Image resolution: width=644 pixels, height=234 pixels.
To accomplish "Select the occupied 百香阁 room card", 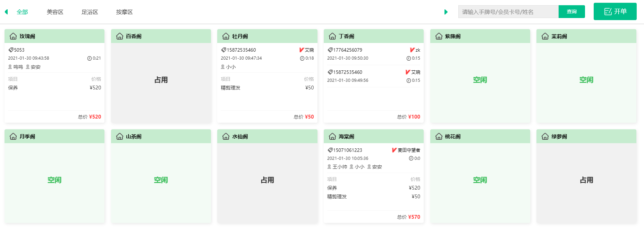I will (161, 80).
